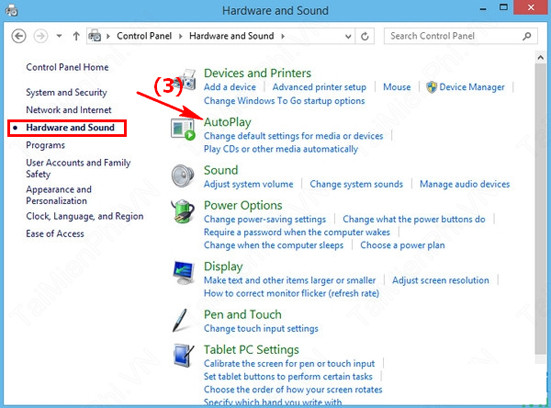Click the scrollbar up arrow
This screenshot has height=408, width=551.
tap(540, 57)
